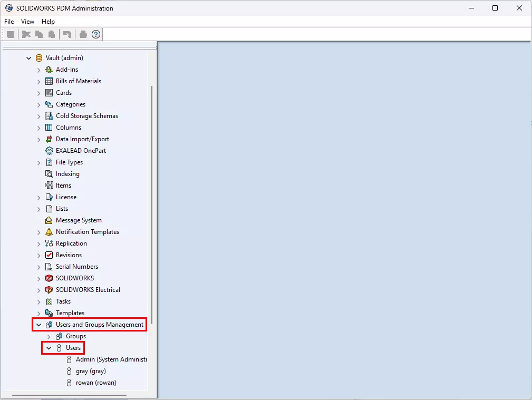The height and width of the screenshot is (400, 532).
Task: Click the EXALEAD OnePart icon
Action: tap(49, 151)
